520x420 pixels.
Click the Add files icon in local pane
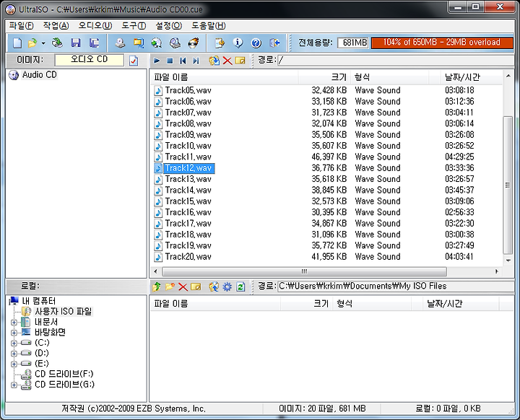pyautogui.click(x=214, y=286)
